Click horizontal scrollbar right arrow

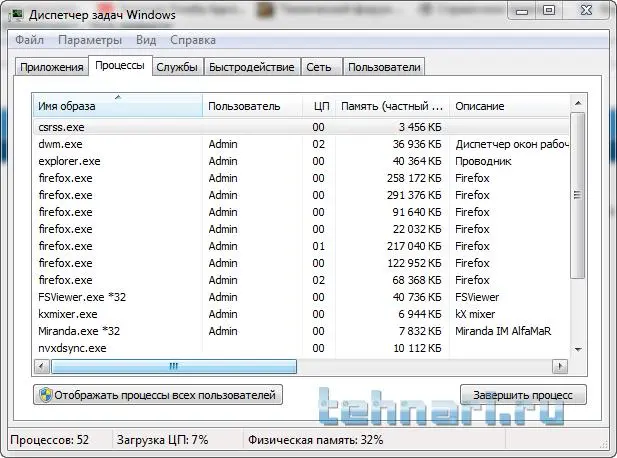(x=560, y=366)
